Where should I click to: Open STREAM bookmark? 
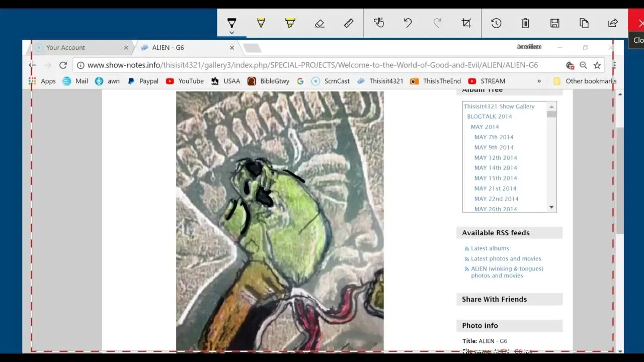pyautogui.click(x=487, y=81)
